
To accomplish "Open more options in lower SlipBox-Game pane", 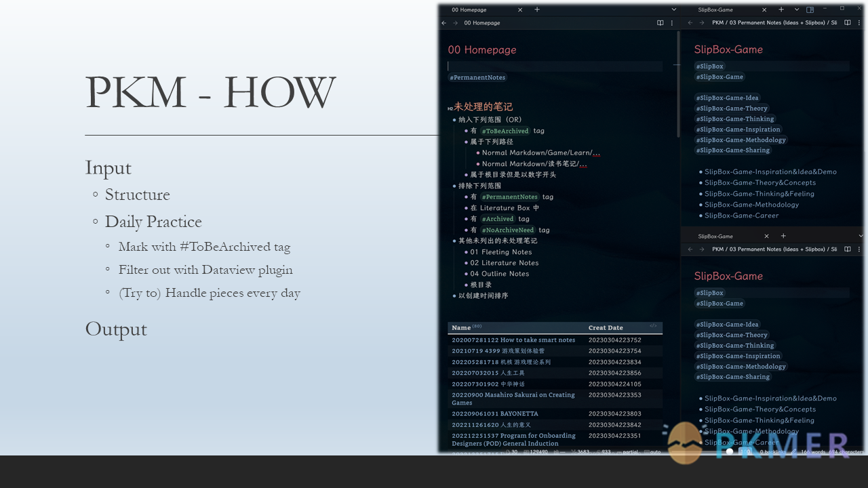I will 860,249.
